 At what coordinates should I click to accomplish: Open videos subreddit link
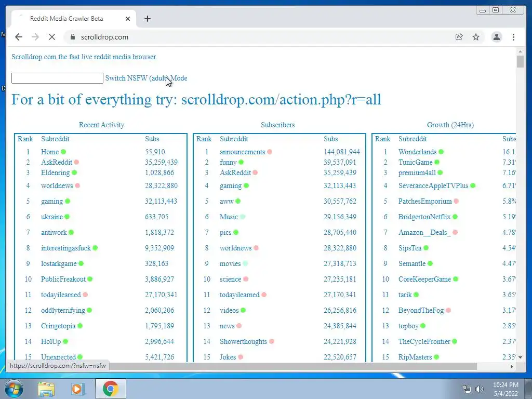229,310
